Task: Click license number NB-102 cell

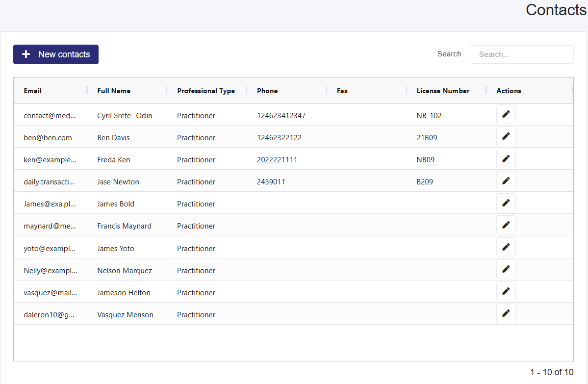Action: [x=429, y=116]
